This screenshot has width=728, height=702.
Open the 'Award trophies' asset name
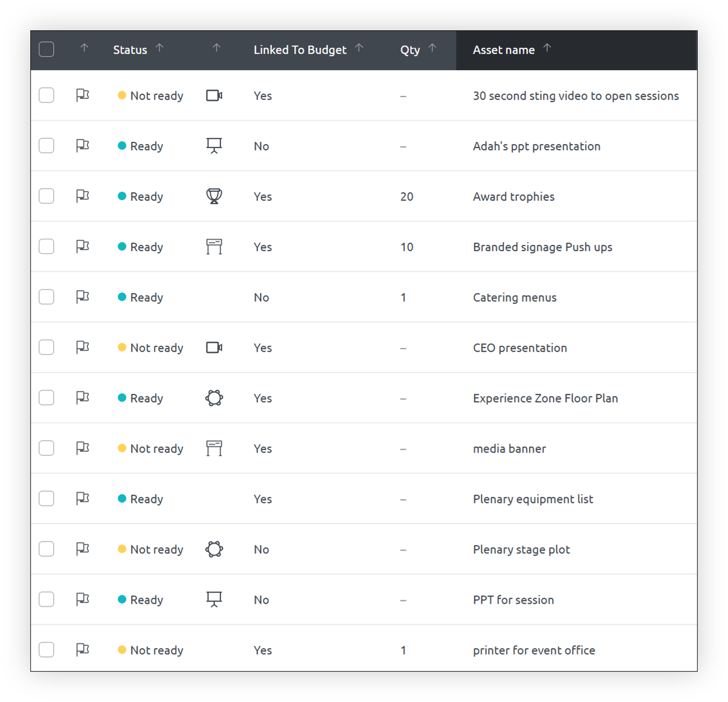tap(513, 197)
